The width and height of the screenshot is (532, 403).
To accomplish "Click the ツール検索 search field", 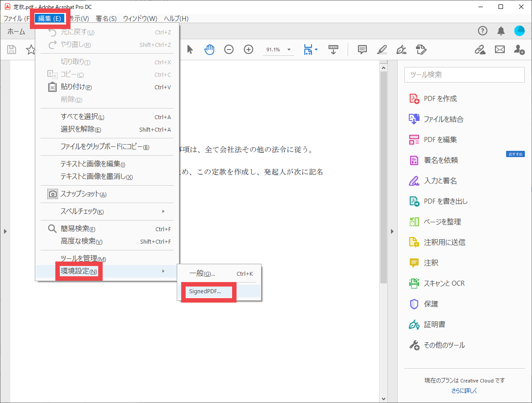I will [x=464, y=75].
